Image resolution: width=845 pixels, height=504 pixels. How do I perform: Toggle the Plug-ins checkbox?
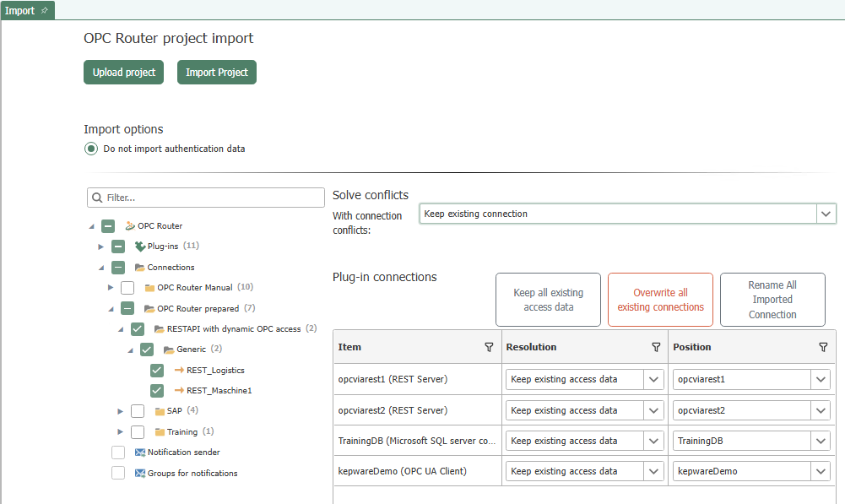pyautogui.click(x=118, y=247)
